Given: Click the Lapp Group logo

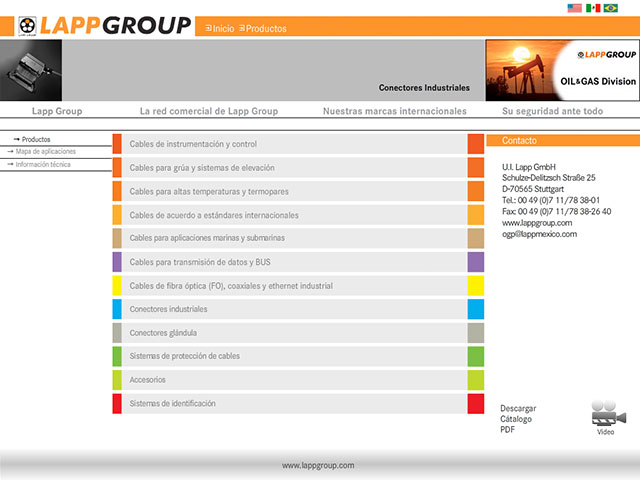Looking at the screenshot, I should (x=105, y=26).
